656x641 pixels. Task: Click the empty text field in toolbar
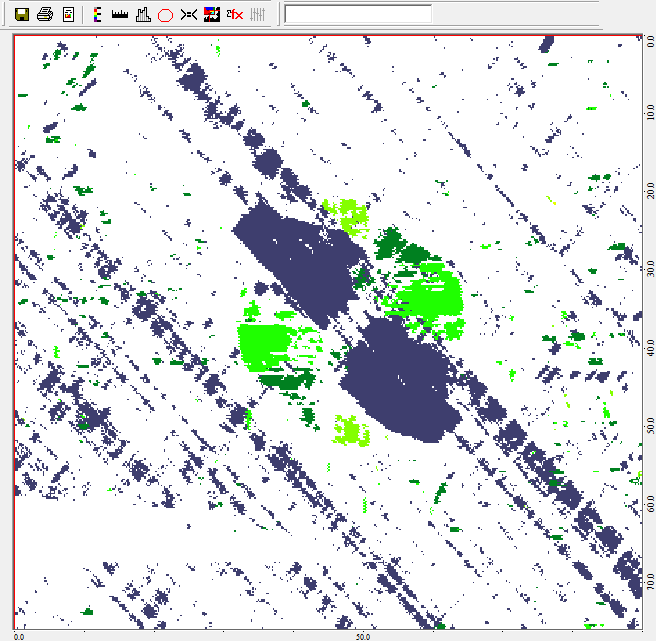coord(358,14)
